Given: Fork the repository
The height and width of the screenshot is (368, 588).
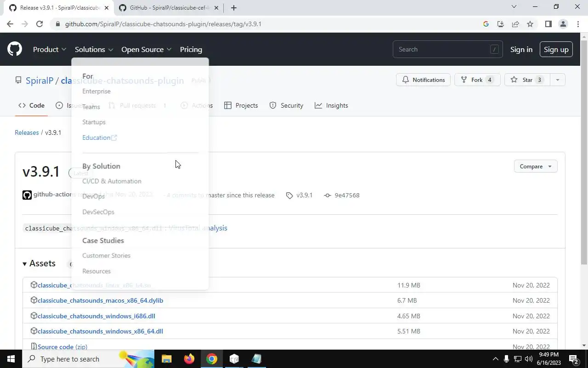Looking at the screenshot, I should pyautogui.click(x=477, y=80).
